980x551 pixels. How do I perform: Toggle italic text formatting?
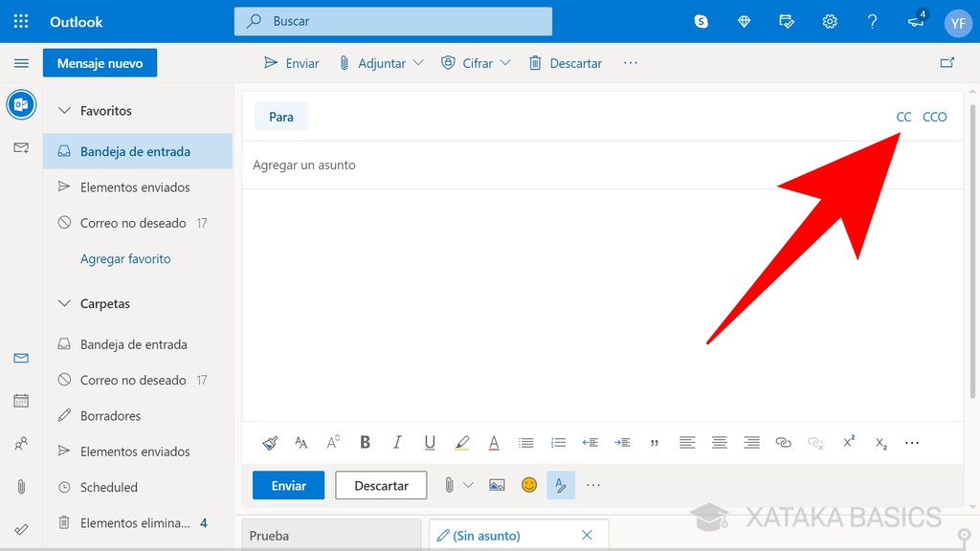tap(397, 442)
